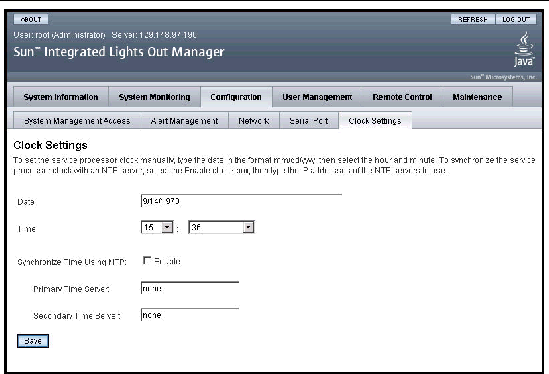This screenshot has height=374, width=549.
Task: Click the REFRESH button
Action: point(473,19)
